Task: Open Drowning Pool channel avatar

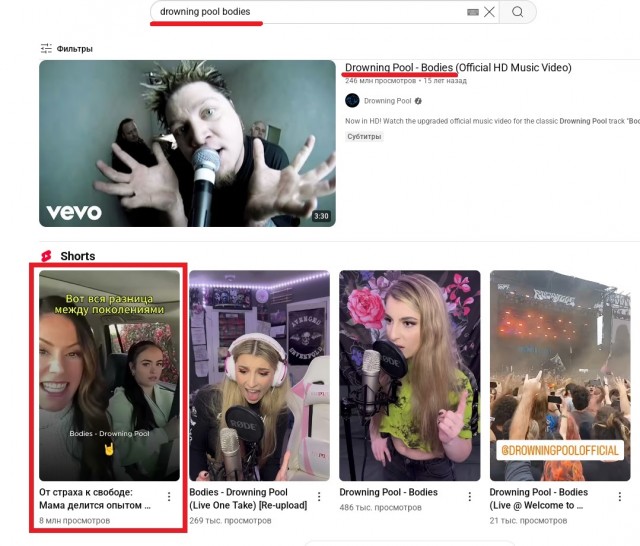Action: point(352,100)
